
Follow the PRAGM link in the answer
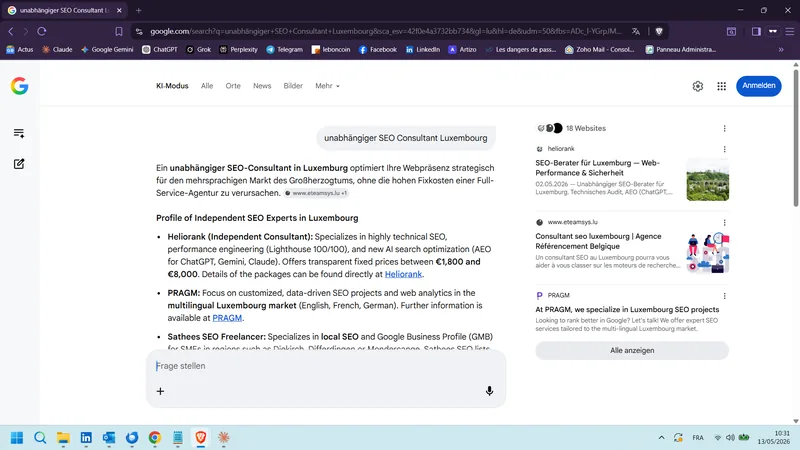[227, 318]
